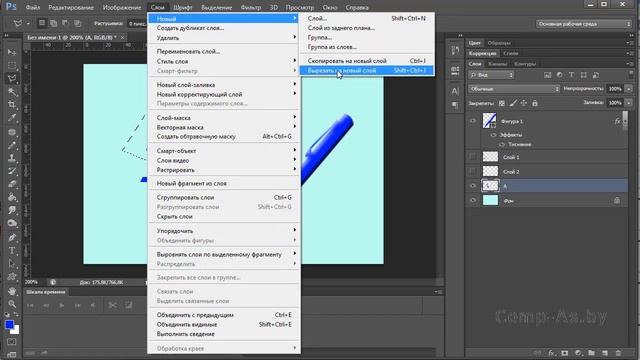The width and height of the screenshot is (640, 360).
Task: Open the layer filter Вид dropdown
Action: click(491, 75)
